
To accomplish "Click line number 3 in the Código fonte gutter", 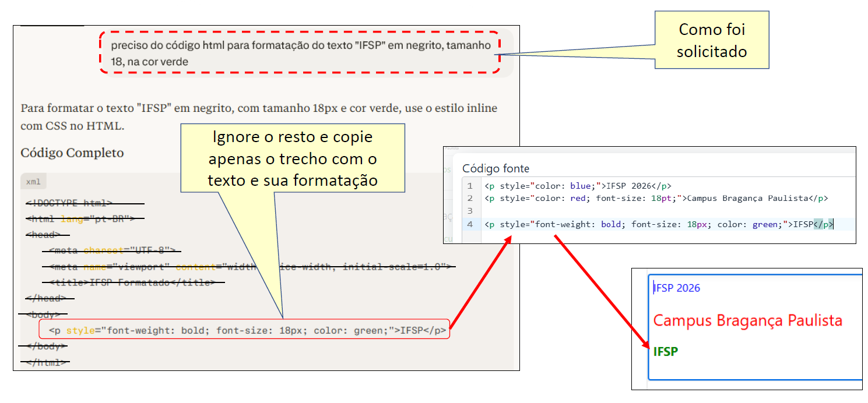I will 470,211.
